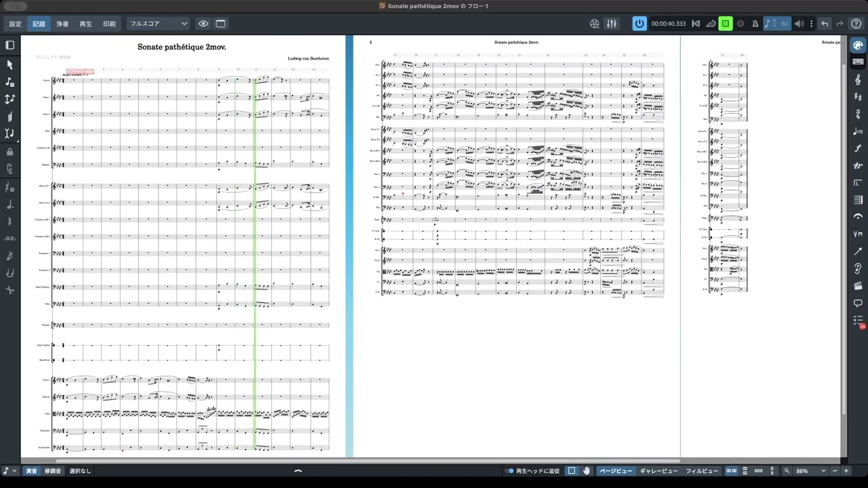The image size is (868, 488).
Task: Select the marquee selection tool
Action: (x=572, y=471)
